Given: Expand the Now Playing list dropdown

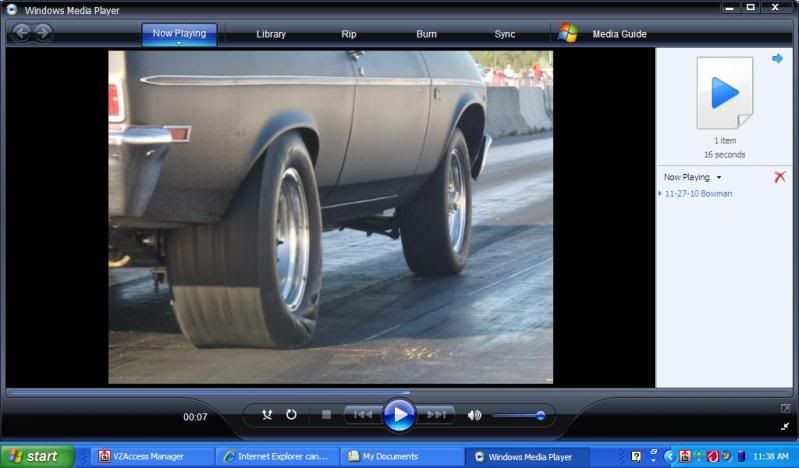Looking at the screenshot, I should point(719,177).
